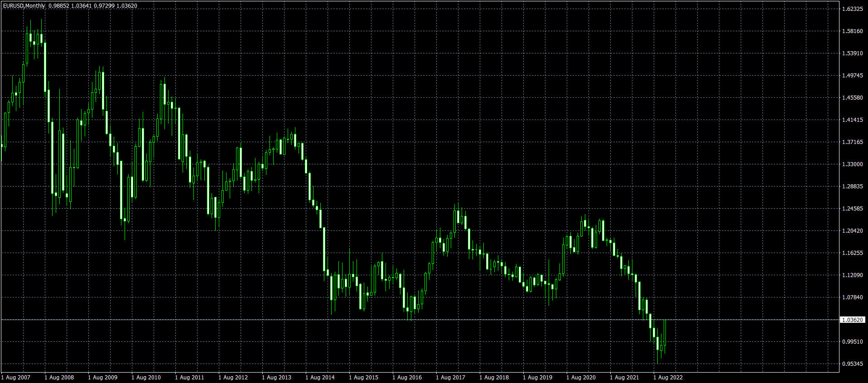Click the 0.95345 price axis label
The height and width of the screenshot is (383, 868).
(853, 364)
